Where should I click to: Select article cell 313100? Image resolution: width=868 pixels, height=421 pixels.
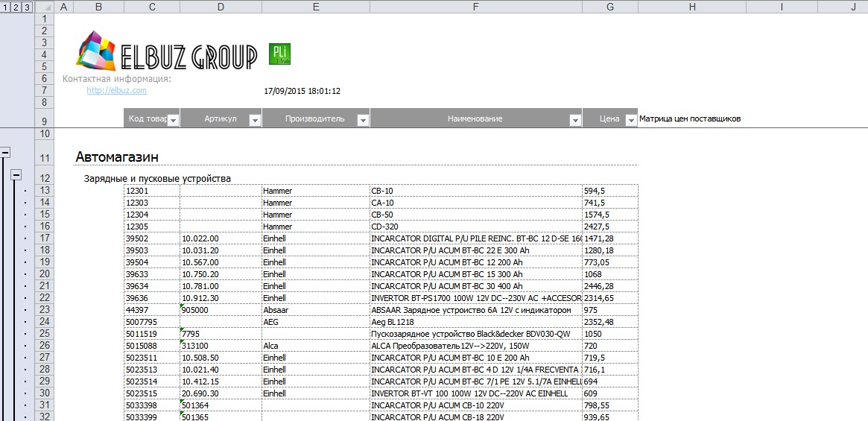point(221,346)
